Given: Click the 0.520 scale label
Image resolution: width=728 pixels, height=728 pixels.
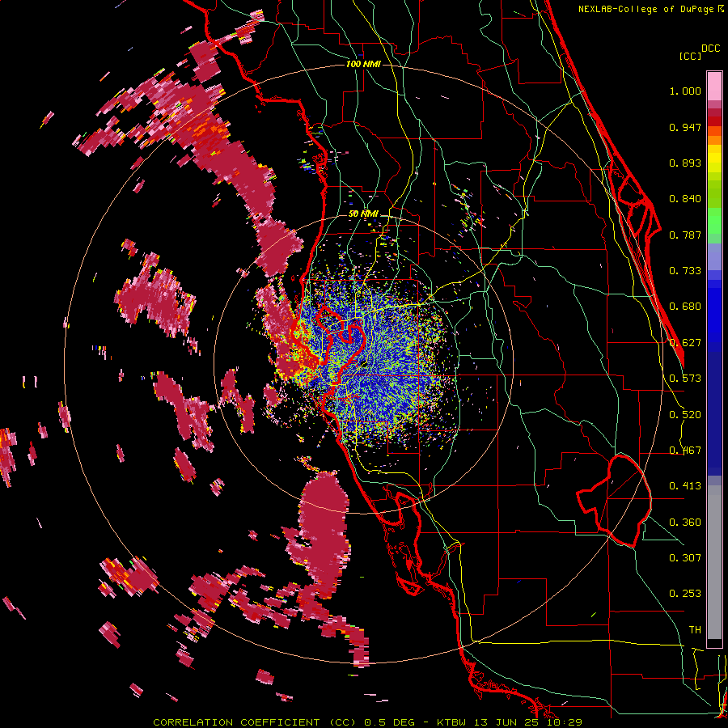Looking at the screenshot, I should 685,415.
